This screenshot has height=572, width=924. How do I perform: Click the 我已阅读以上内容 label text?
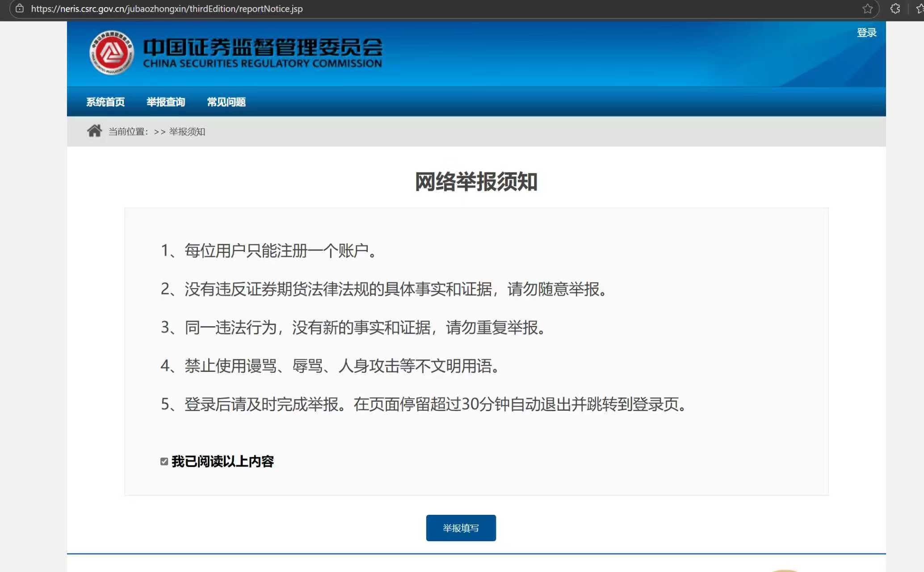223,461
